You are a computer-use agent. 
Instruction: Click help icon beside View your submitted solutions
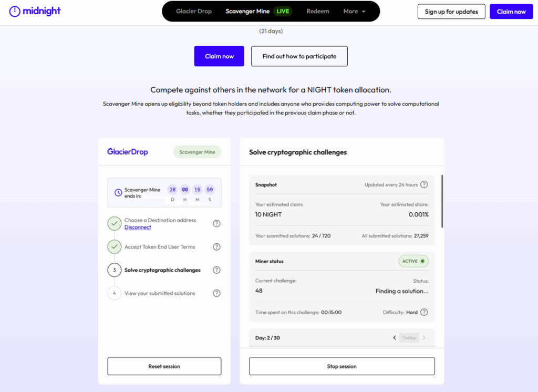click(216, 293)
